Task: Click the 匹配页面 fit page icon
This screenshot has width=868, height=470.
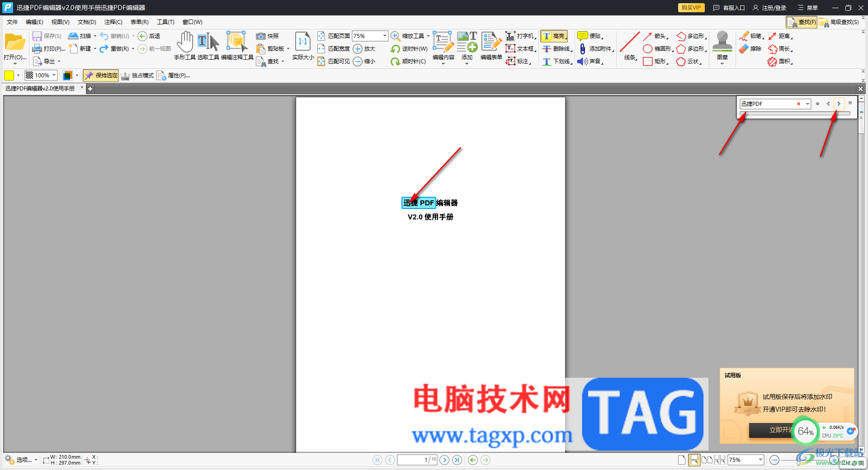Action: pos(321,36)
